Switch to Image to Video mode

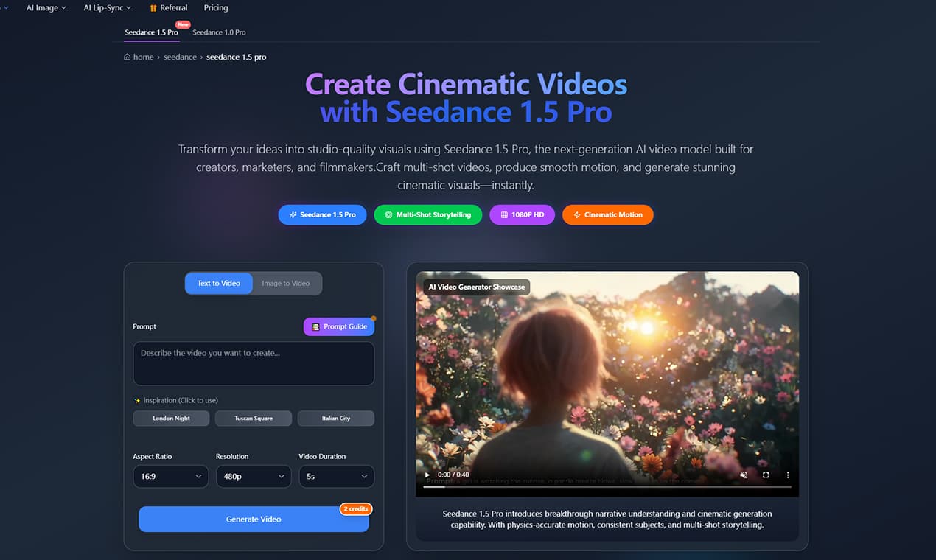287,283
